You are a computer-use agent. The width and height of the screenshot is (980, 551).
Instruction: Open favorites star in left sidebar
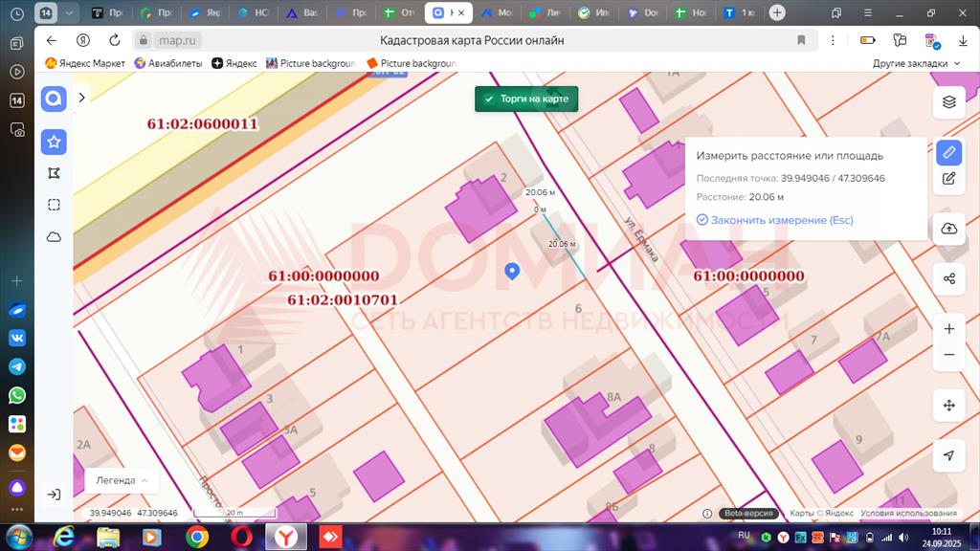click(54, 142)
